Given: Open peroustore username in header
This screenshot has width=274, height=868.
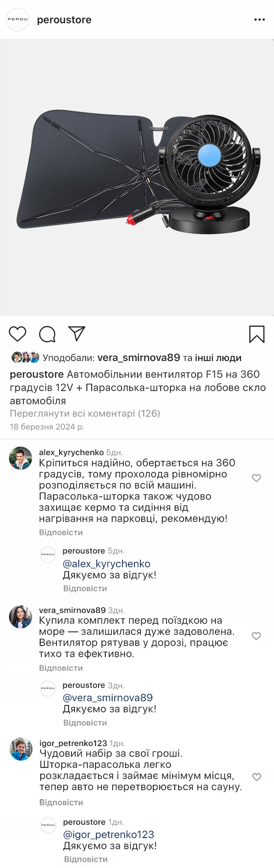Looking at the screenshot, I should pyautogui.click(x=64, y=20).
